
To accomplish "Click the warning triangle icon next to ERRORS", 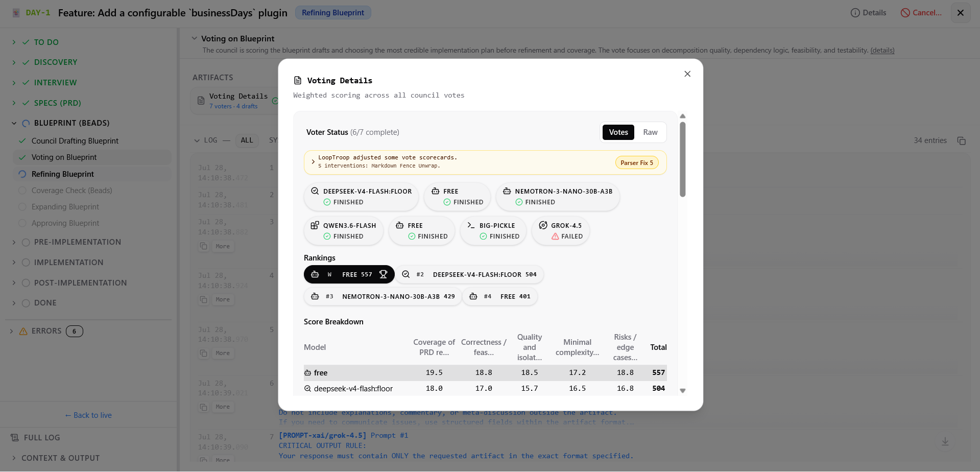I will click(x=23, y=331).
